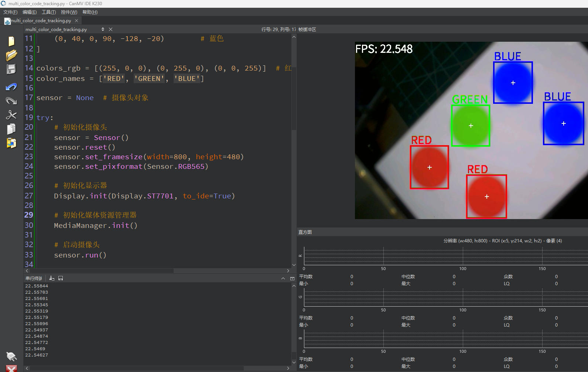Click the New File icon in sidebar
The width and height of the screenshot is (588, 372).
coord(11,41)
